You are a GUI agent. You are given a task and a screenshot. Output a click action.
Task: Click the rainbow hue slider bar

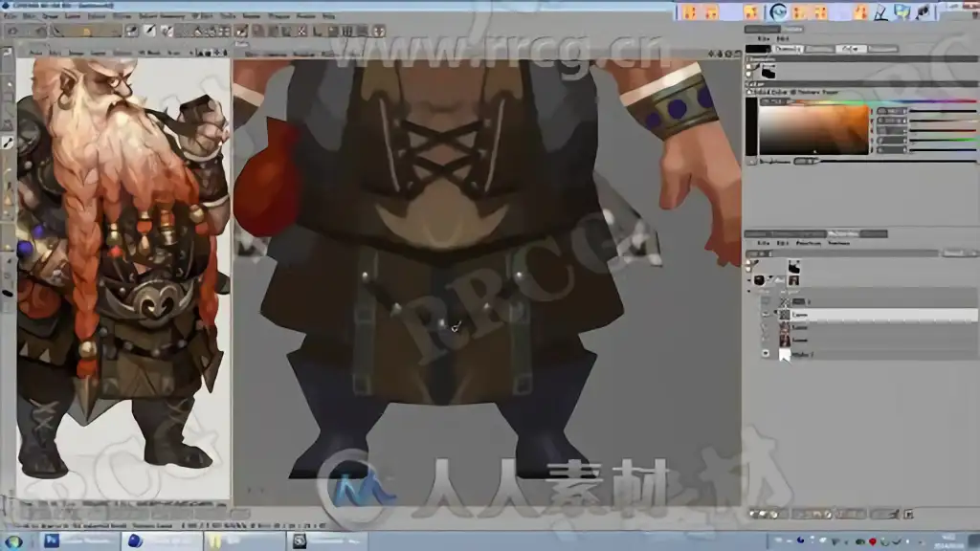click(x=881, y=100)
